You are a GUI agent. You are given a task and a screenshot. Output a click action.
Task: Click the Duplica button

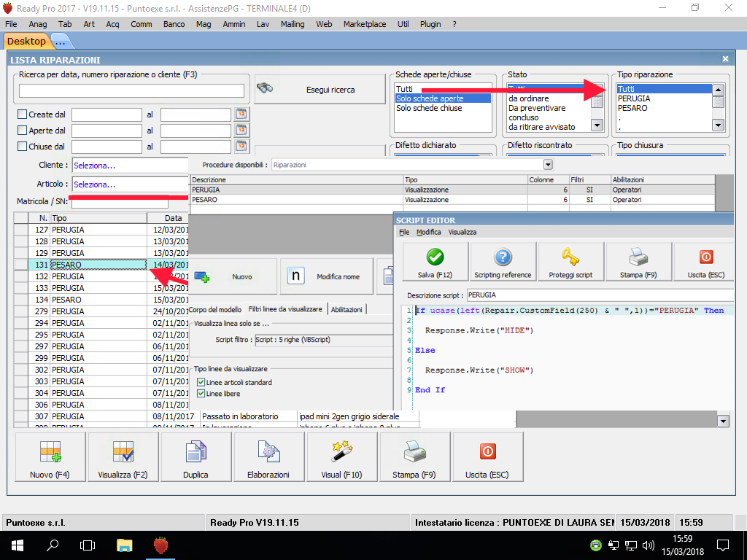(196, 457)
